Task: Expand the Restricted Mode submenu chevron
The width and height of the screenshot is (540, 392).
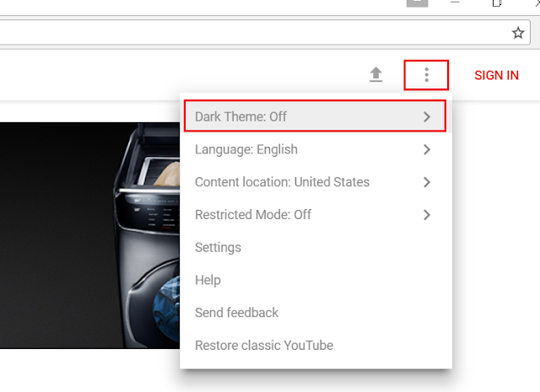Action: click(427, 215)
